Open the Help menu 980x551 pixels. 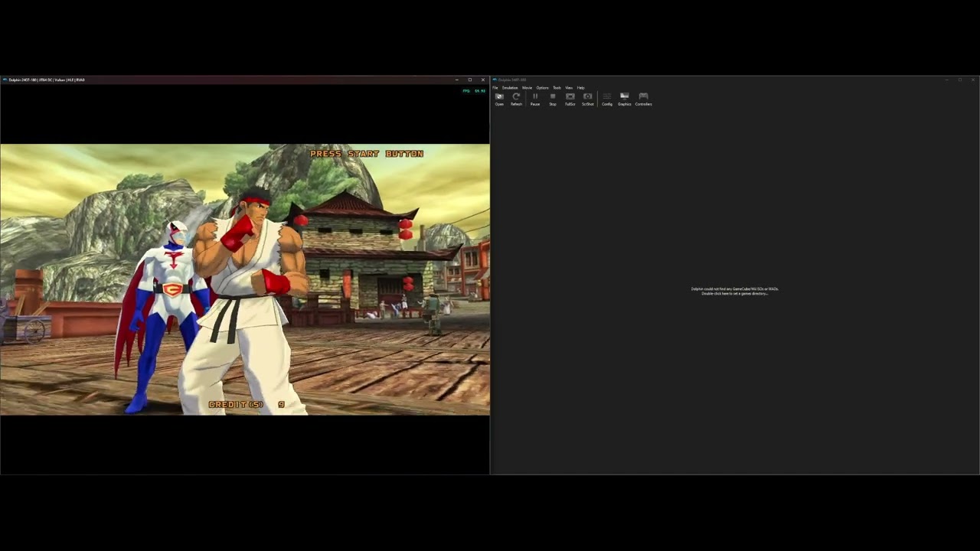[580, 88]
